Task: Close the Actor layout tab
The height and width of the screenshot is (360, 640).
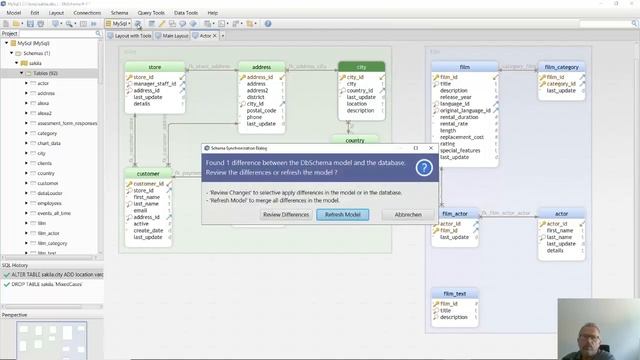Action: coord(215,36)
